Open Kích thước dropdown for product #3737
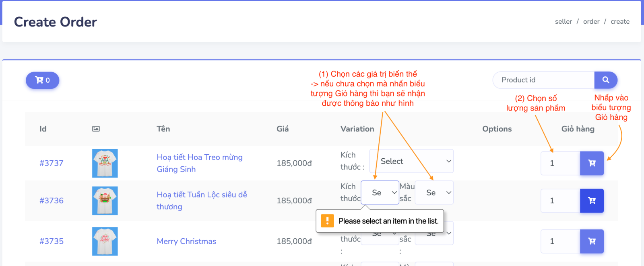644x266 pixels. coord(411,161)
